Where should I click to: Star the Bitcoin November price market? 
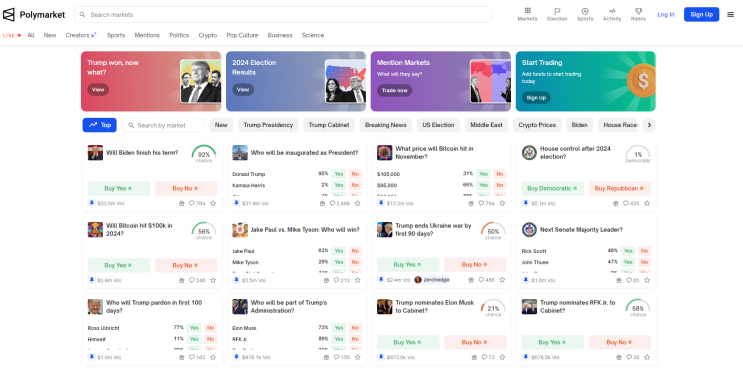tap(502, 203)
